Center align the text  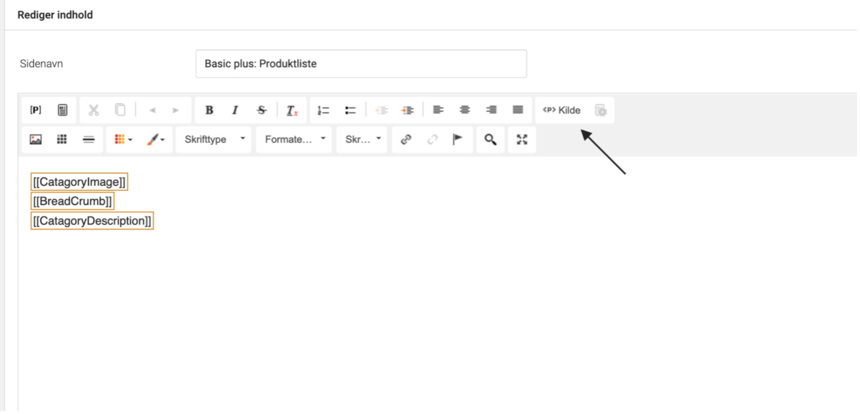point(465,110)
